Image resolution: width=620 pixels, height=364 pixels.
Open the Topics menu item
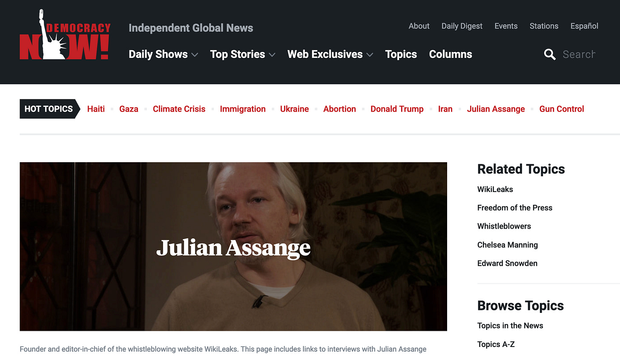[401, 54]
